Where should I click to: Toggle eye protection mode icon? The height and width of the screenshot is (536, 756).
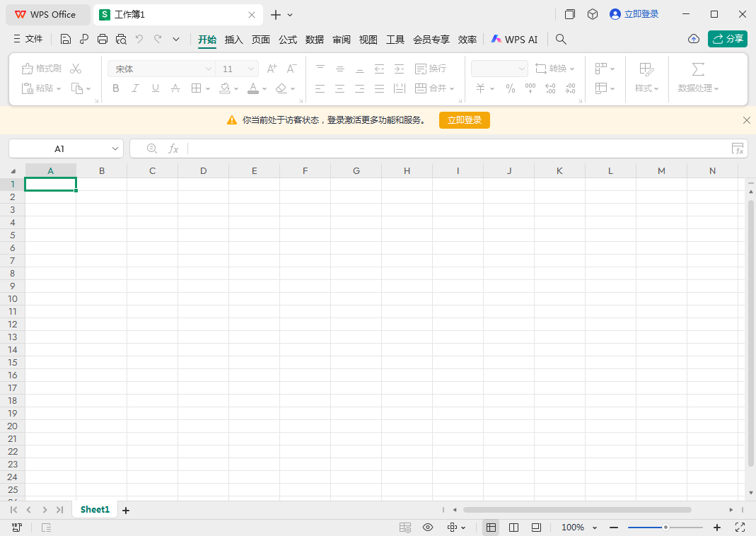(428, 528)
